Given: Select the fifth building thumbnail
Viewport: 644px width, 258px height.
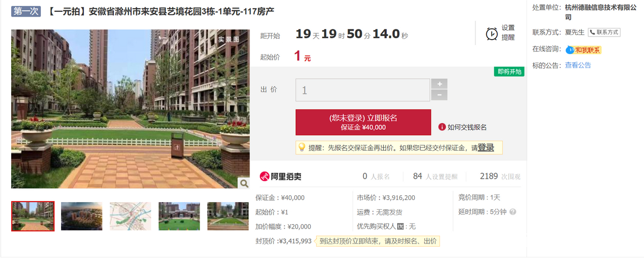Looking at the screenshot, I should [228, 216].
